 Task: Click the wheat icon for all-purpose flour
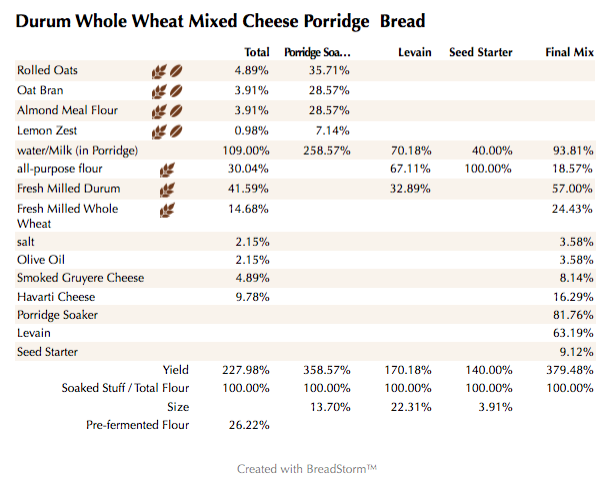point(167,170)
